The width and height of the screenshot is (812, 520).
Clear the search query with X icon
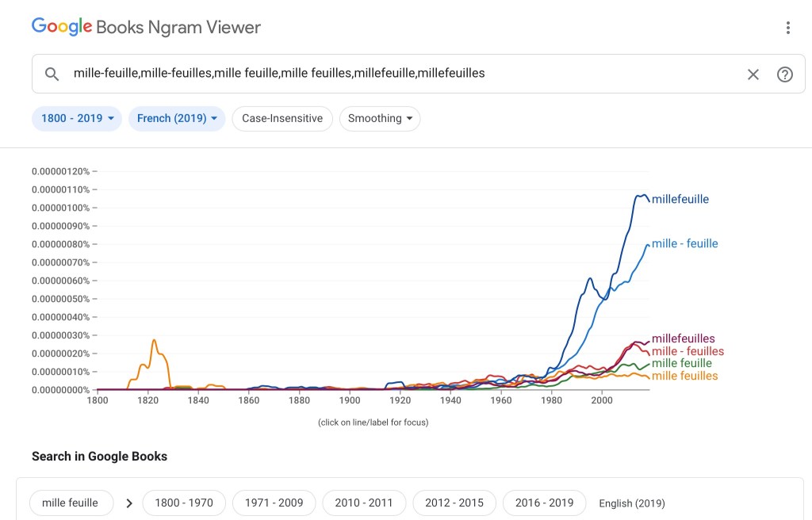click(753, 74)
